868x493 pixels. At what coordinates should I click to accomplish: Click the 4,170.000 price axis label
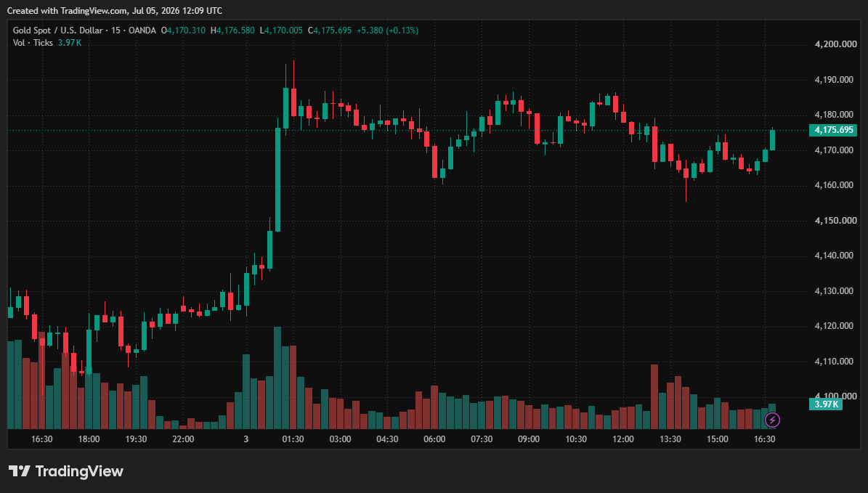(x=834, y=150)
